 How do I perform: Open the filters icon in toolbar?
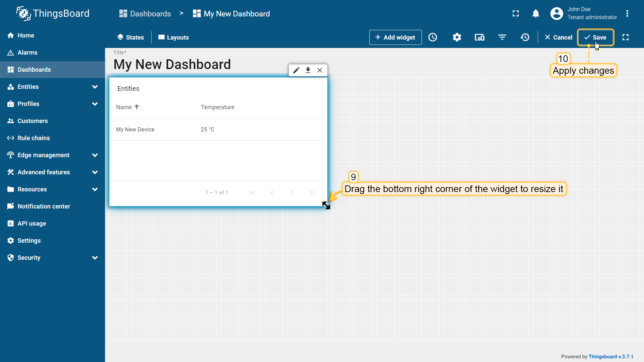coord(502,37)
